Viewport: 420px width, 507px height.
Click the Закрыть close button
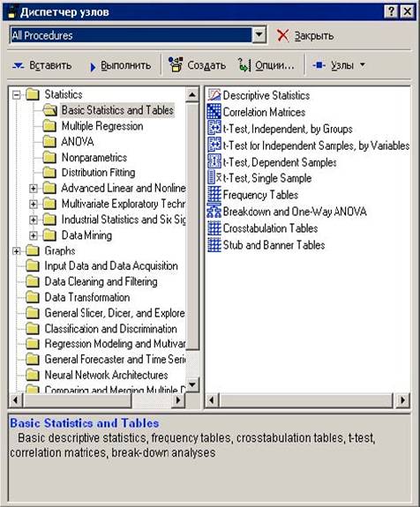click(x=304, y=35)
